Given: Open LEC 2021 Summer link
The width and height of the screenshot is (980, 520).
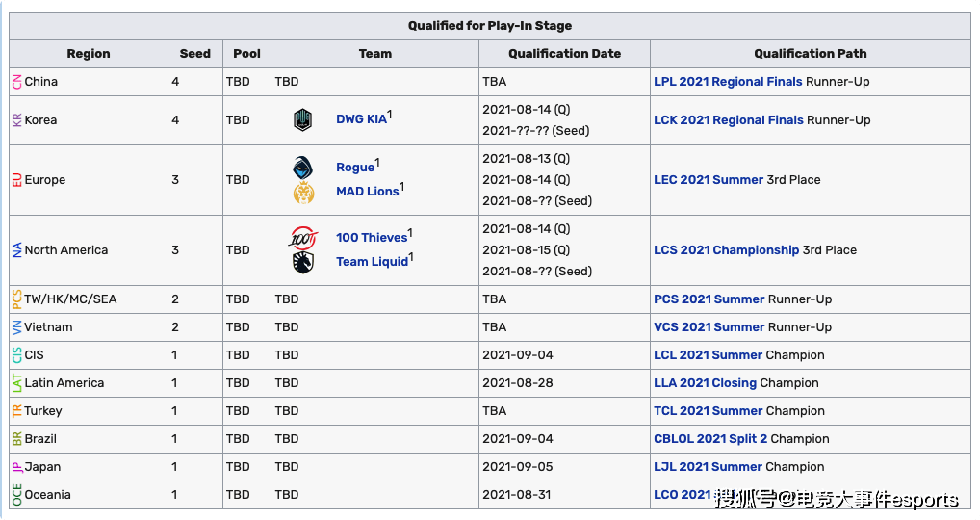Looking at the screenshot, I should [x=709, y=180].
